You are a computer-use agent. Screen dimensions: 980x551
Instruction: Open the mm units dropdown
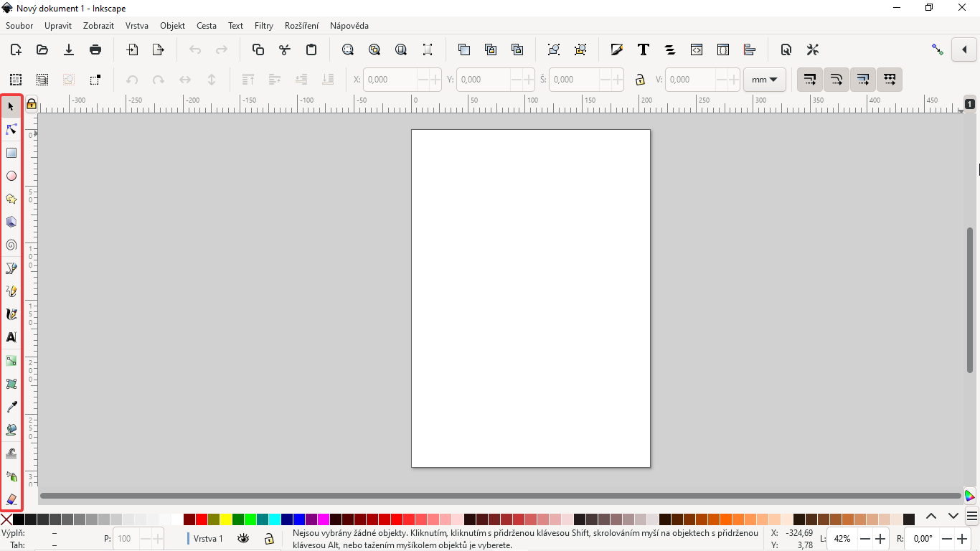coord(765,80)
